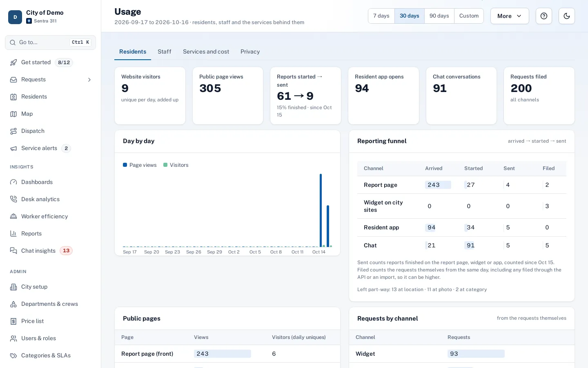588x368 pixels.
Task: Click the Reports bar chart icon
Action: click(x=13, y=234)
